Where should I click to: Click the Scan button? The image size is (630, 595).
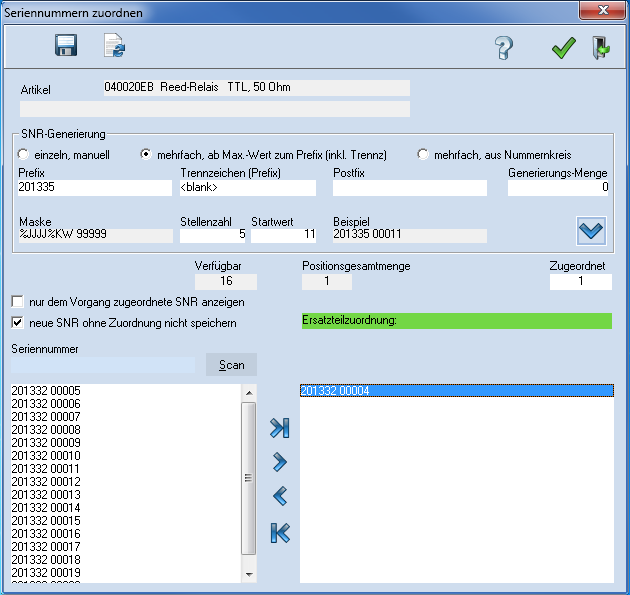coord(231,364)
